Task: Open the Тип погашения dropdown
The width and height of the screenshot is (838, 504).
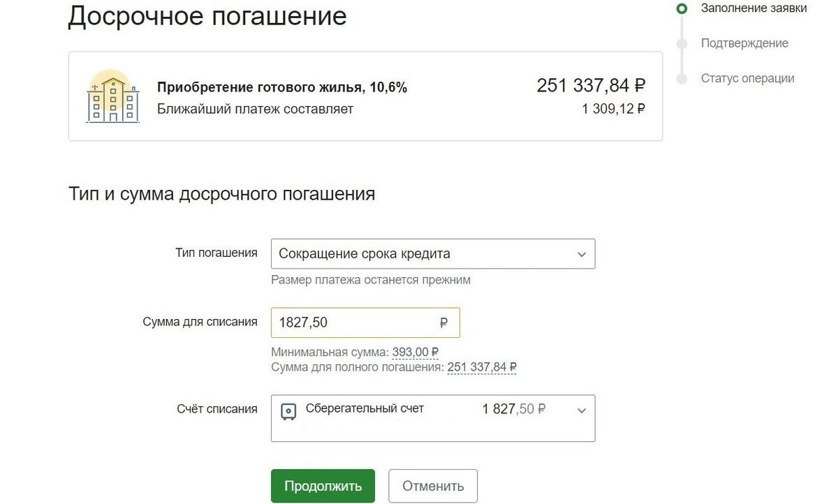Action: click(433, 253)
